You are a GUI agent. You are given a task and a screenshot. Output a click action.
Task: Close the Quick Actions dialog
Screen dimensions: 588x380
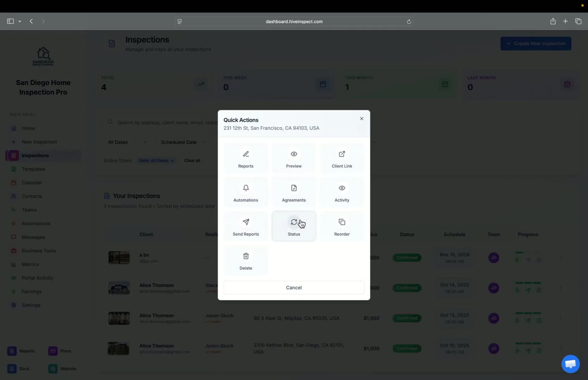coord(362,119)
